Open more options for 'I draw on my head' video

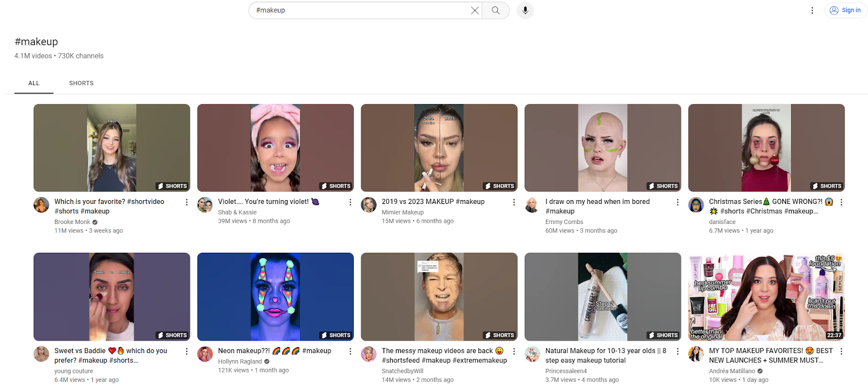[x=678, y=202]
